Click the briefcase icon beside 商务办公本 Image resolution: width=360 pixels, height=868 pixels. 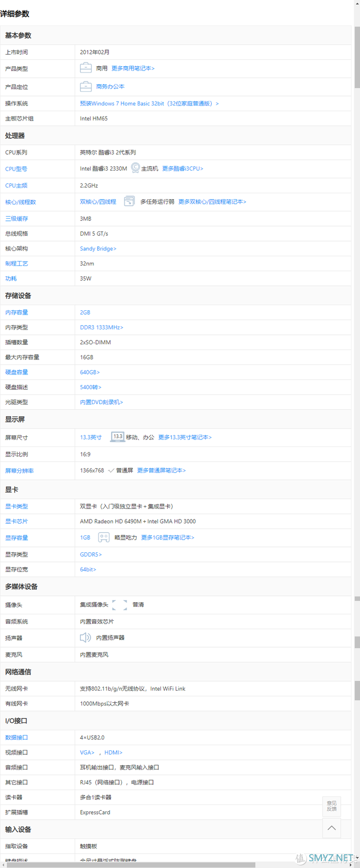86,86
